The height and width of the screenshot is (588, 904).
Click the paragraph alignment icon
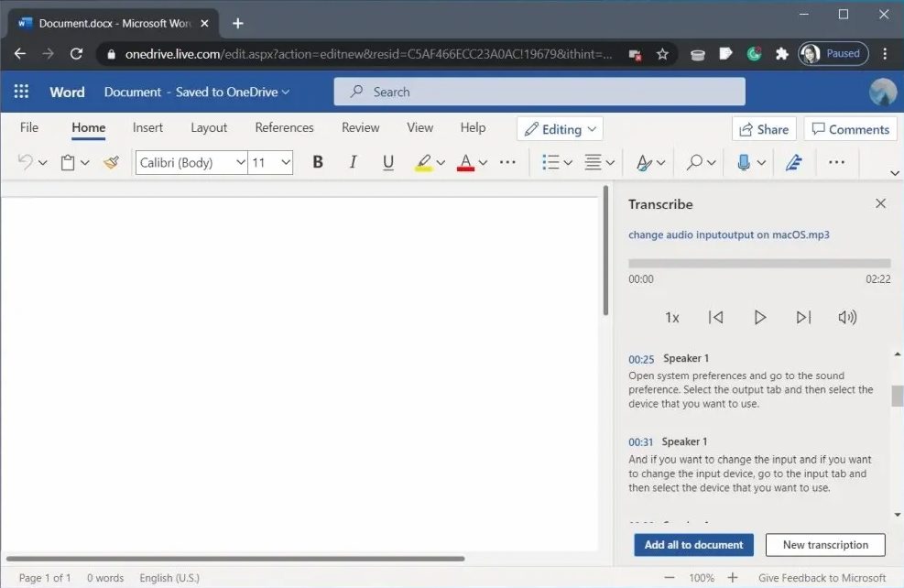point(594,162)
